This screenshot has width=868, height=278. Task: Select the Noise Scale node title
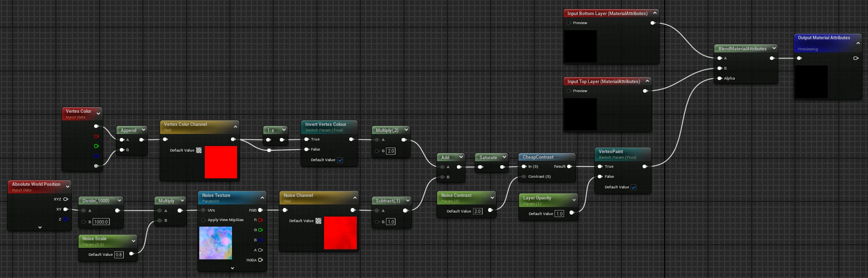point(95,239)
